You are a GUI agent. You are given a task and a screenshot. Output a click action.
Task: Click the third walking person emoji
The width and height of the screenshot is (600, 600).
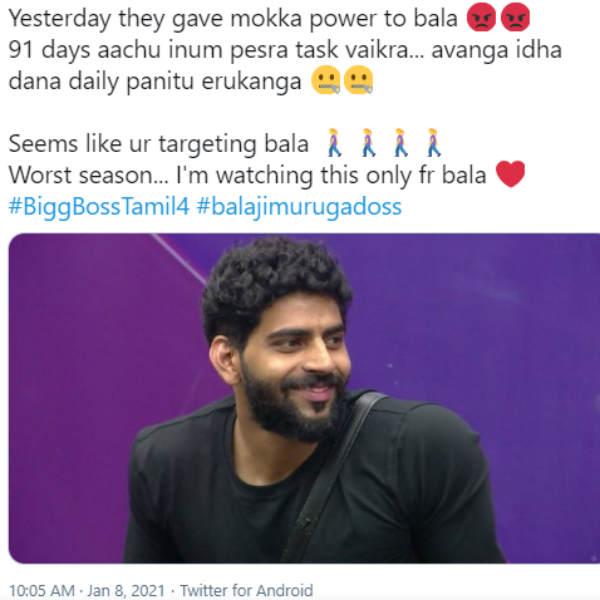pos(401,143)
